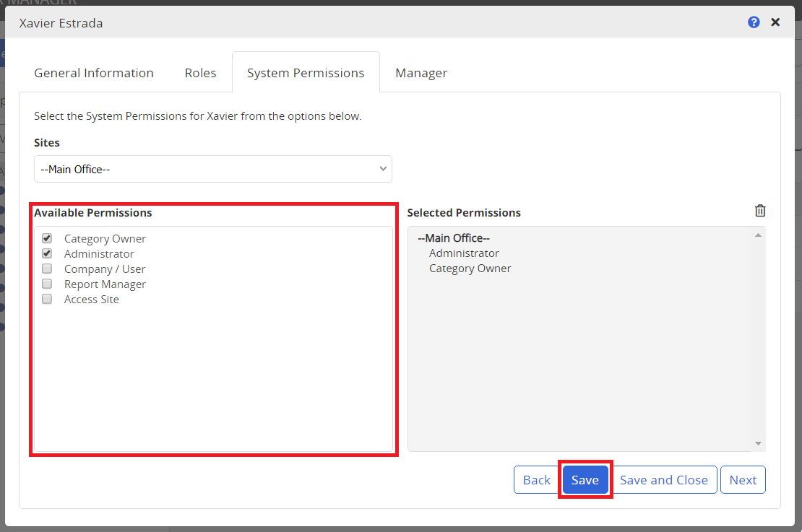Screen dimensions: 802x532
Task: Click the scrollbar up arrow in Selected Permissions
Action: click(x=758, y=234)
